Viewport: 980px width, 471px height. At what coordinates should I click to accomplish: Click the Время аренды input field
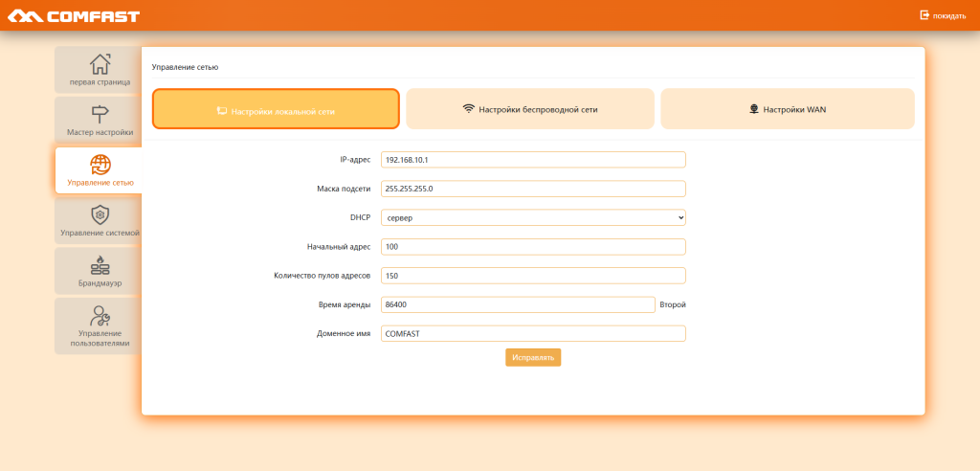click(x=517, y=304)
